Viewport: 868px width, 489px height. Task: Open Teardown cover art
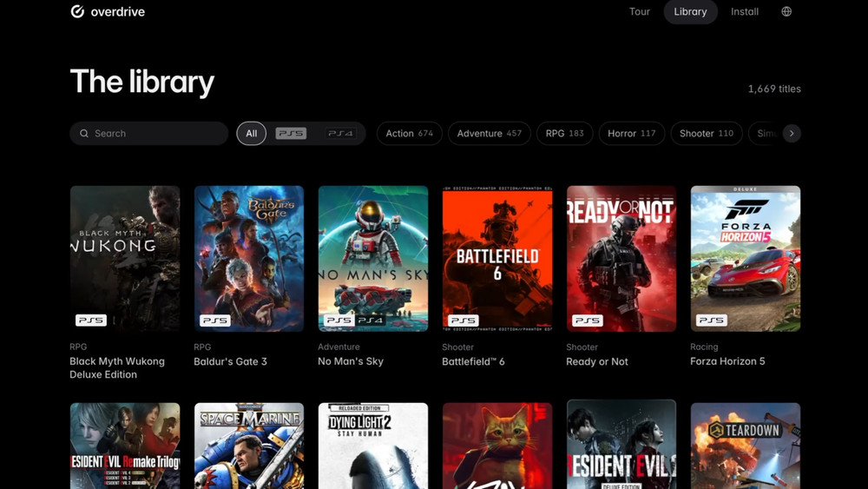(745, 446)
